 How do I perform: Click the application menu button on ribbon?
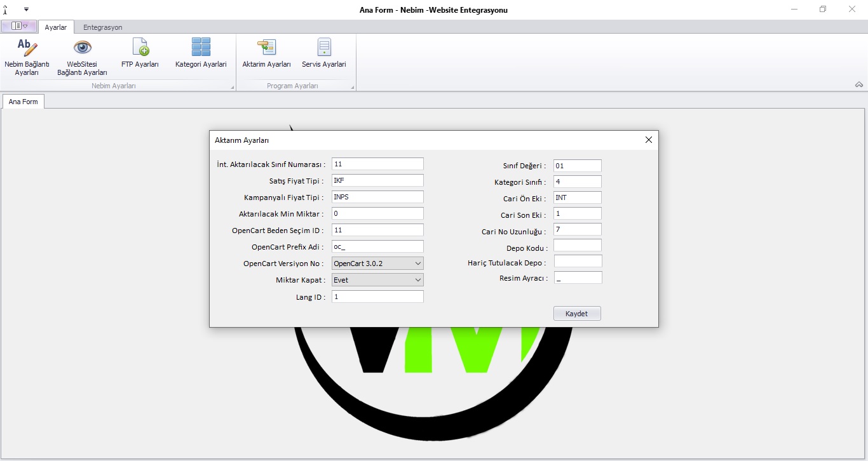[19, 27]
